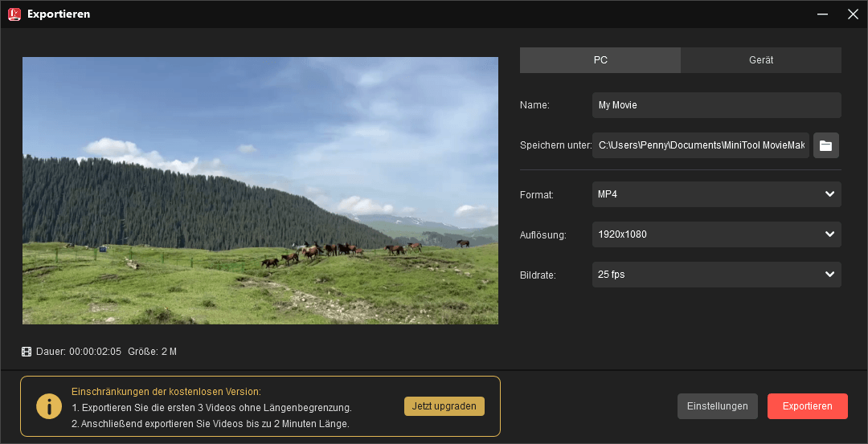Click the film strip icon beside Dauer
Screen dimensions: 868x444
click(27, 352)
